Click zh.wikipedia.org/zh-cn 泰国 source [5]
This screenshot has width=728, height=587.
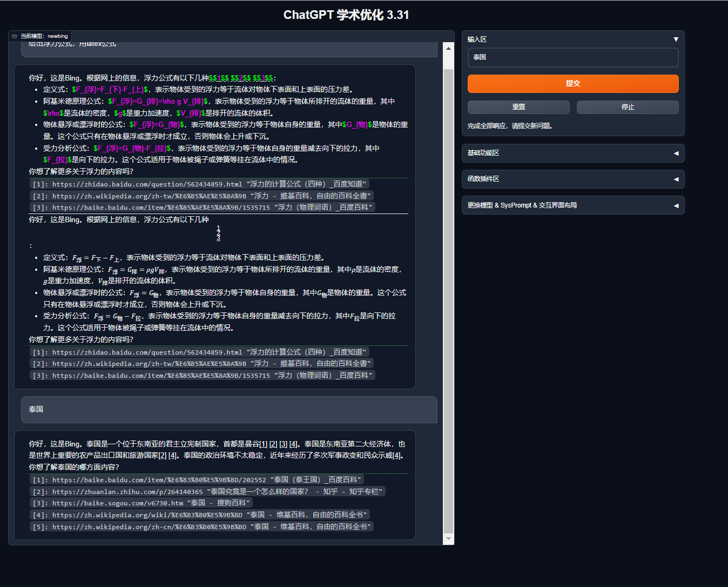201,527
